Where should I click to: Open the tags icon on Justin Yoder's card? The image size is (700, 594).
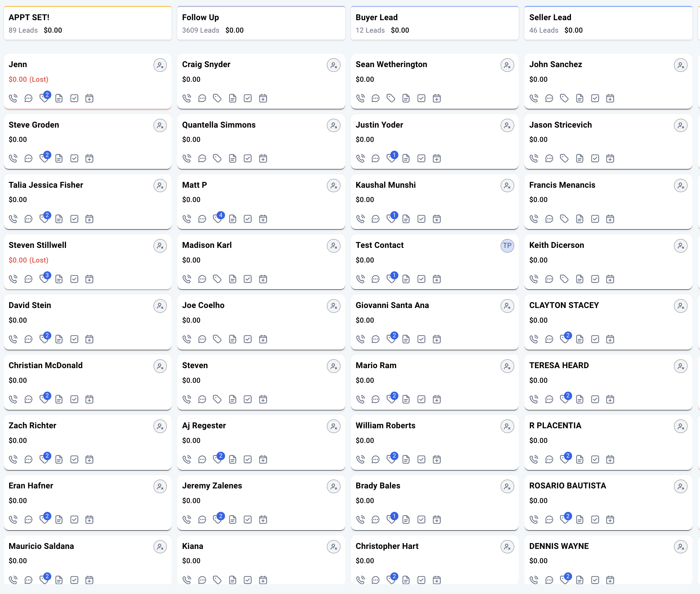391,158
